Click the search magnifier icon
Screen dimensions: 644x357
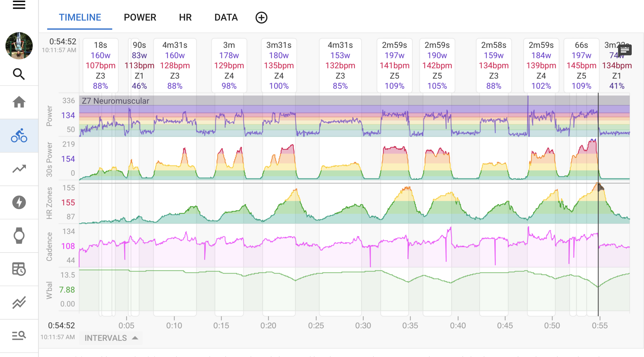coord(19,74)
